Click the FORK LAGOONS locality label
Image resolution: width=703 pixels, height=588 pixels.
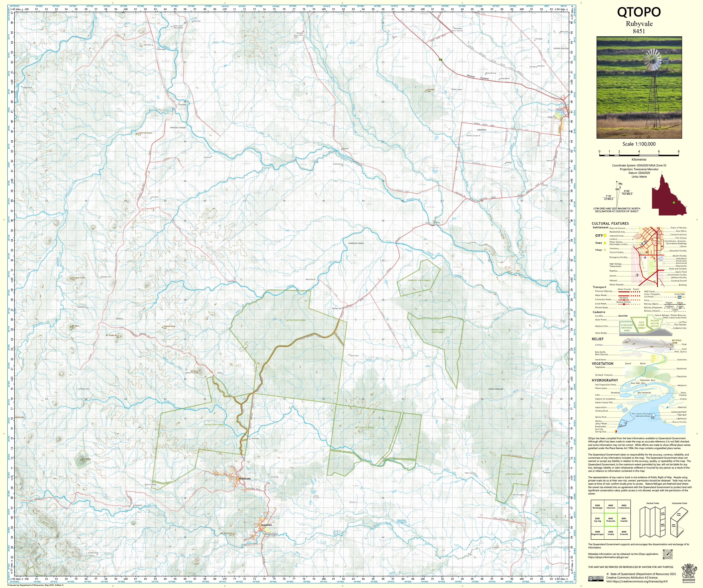tap(495, 389)
